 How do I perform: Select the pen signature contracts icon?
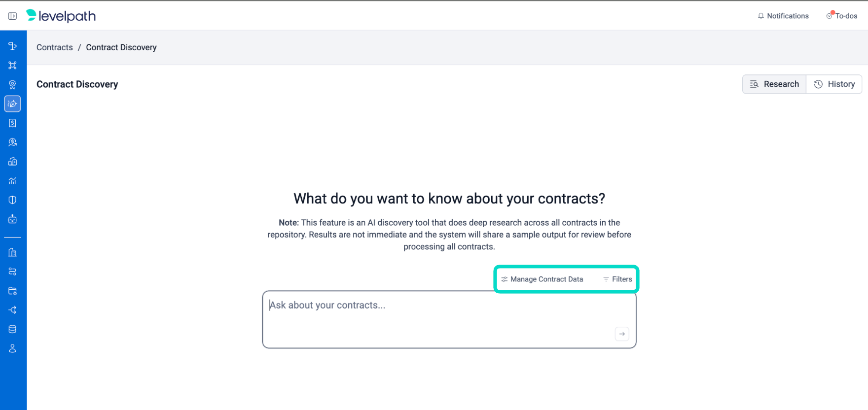[13, 103]
